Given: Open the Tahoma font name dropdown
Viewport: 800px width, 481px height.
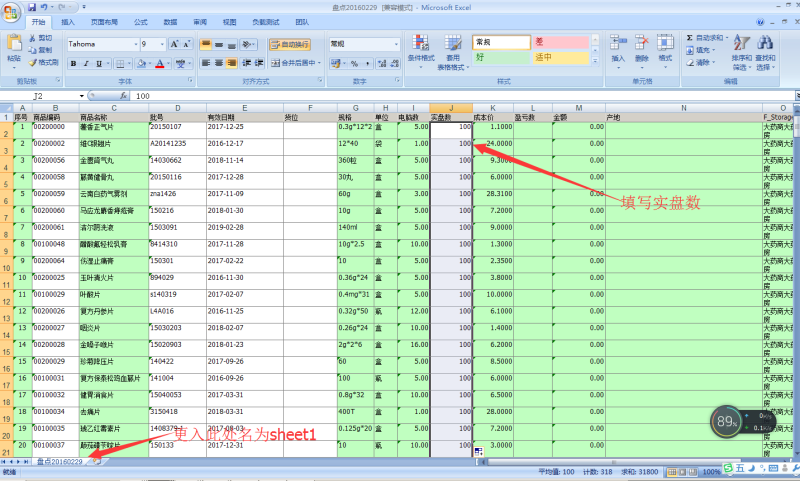Looking at the screenshot, I should coord(136,44).
